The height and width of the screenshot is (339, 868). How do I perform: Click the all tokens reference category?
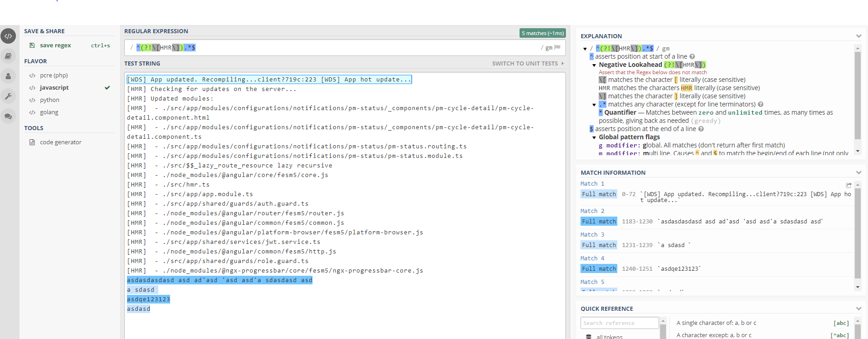click(610, 337)
